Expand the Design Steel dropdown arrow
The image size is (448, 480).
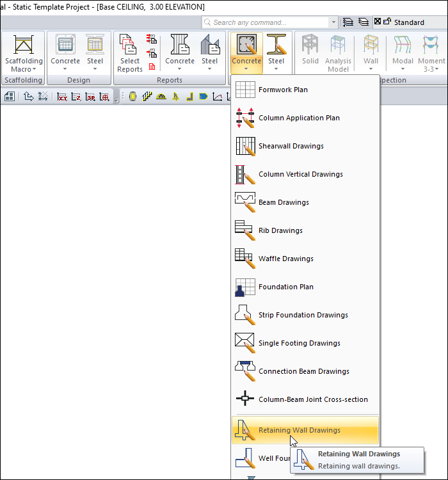(x=95, y=69)
